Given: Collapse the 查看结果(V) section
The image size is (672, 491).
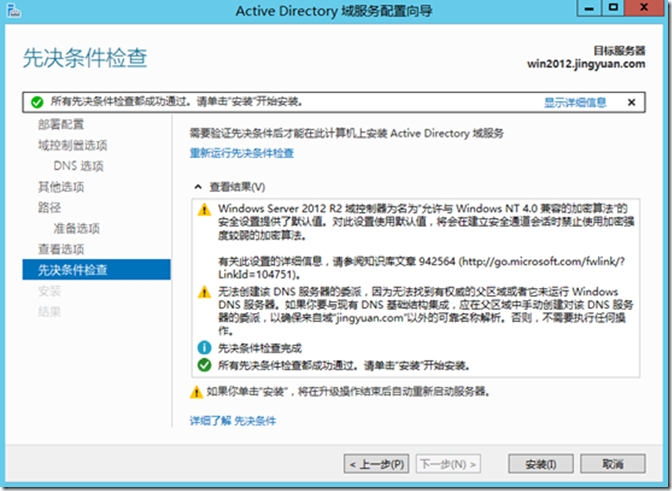Looking at the screenshot, I should (x=198, y=187).
